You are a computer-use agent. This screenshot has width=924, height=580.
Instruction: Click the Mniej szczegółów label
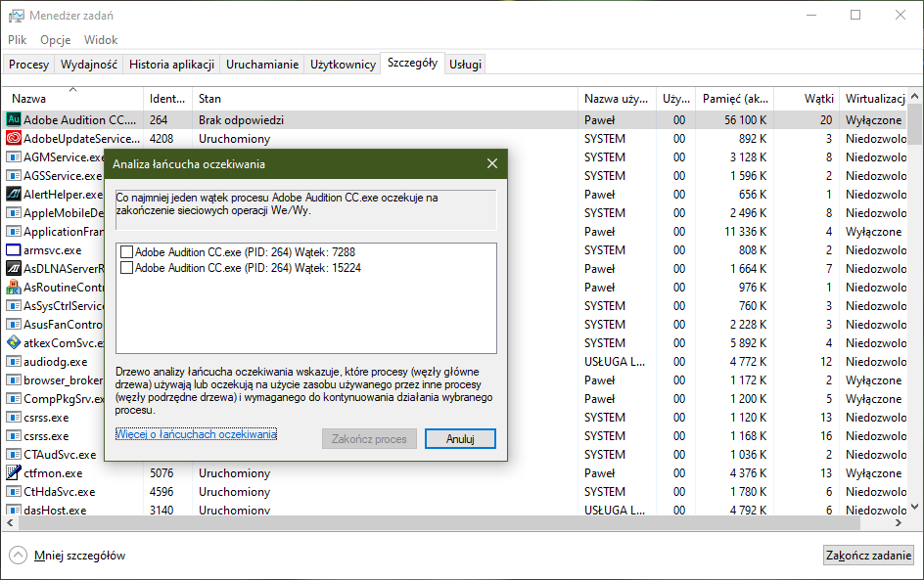point(79,556)
